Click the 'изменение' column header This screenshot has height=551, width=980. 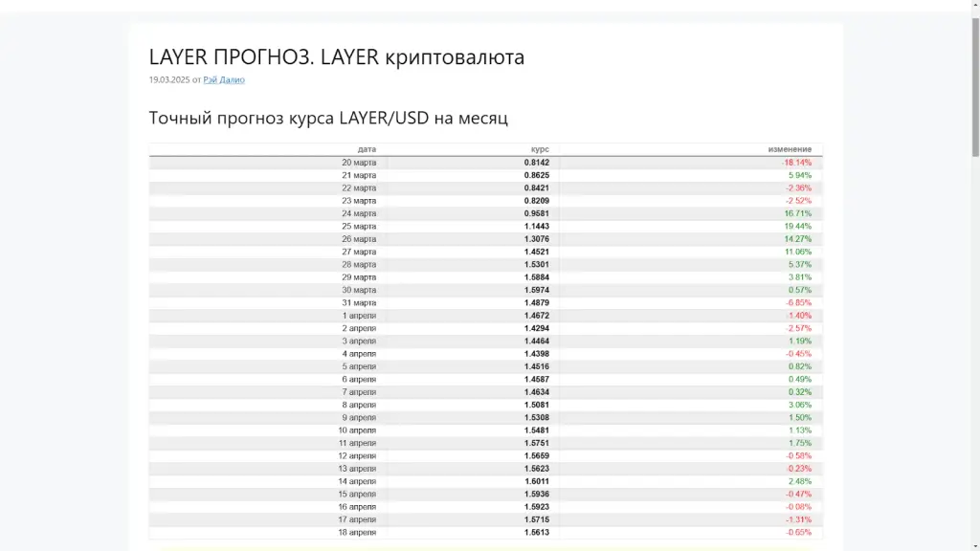pyautogui.click(x=790, y=149)
